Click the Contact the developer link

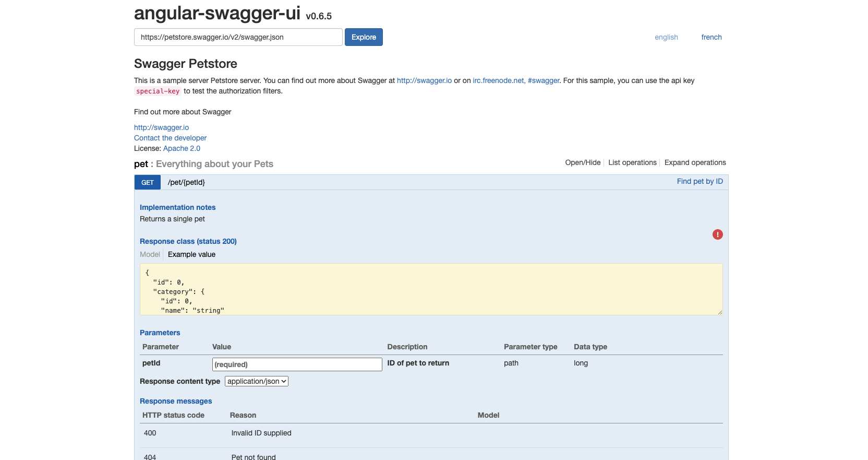(170, 138)
